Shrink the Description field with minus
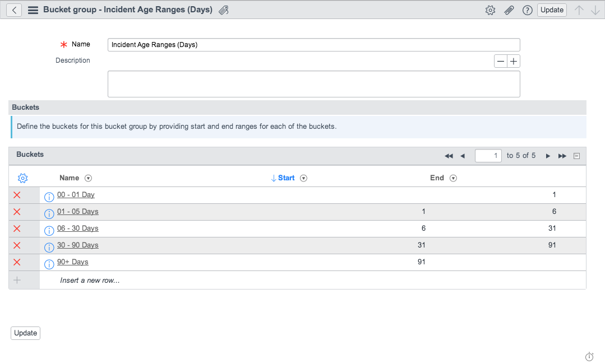The height and width of the screenshot is (364, 605). pyautogui.click(x=501, y=61)
